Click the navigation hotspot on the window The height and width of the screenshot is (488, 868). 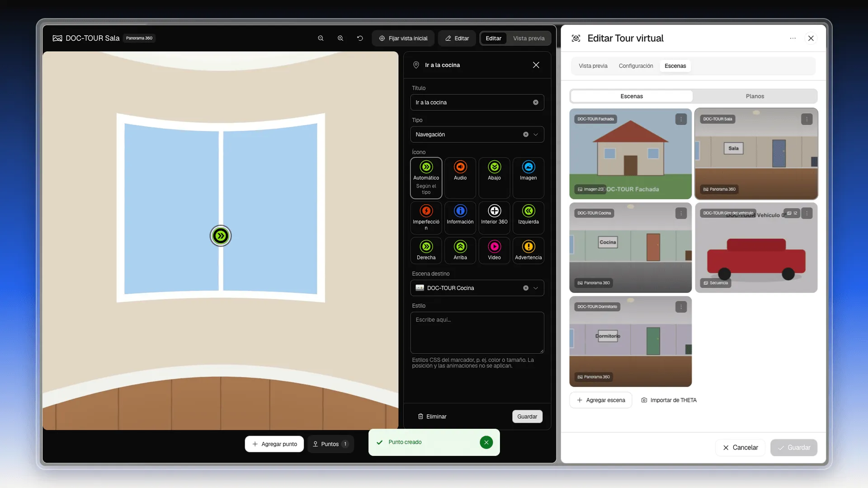pyautogui.click(x=221, y=235)
